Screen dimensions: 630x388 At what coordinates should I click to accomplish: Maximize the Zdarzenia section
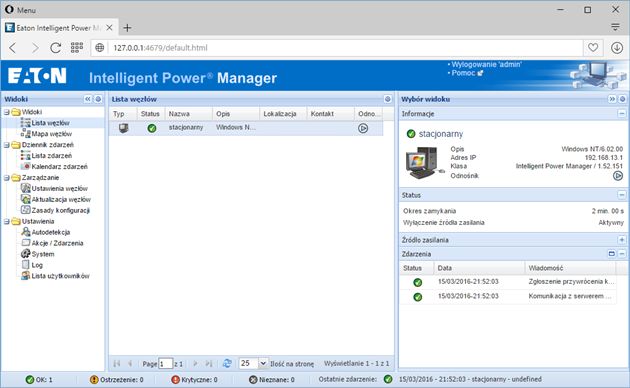[612, 254]
